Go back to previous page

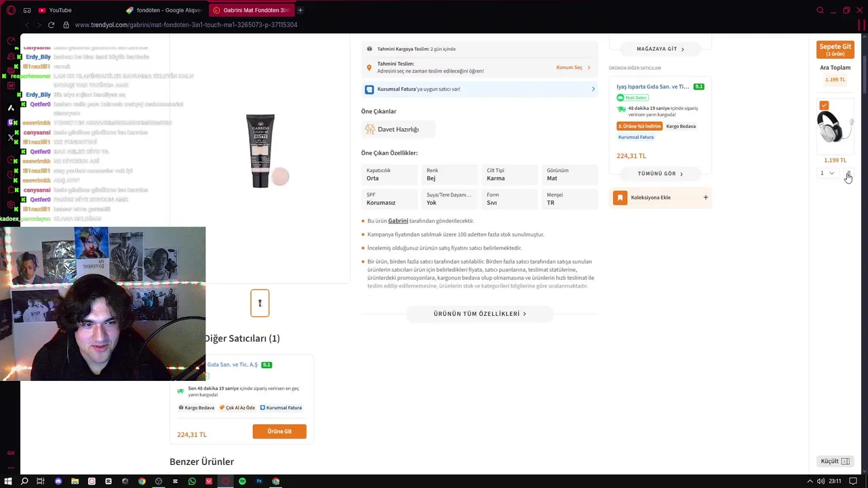tap(27, 25)
